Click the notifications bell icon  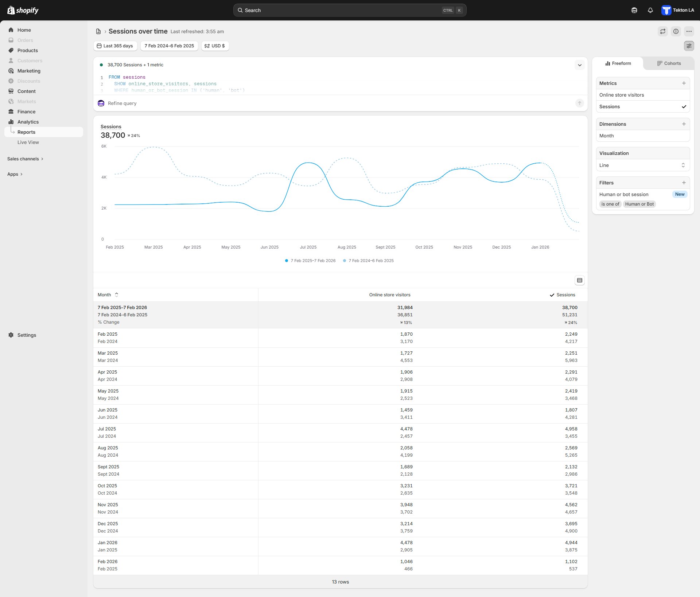pos(650,10)
